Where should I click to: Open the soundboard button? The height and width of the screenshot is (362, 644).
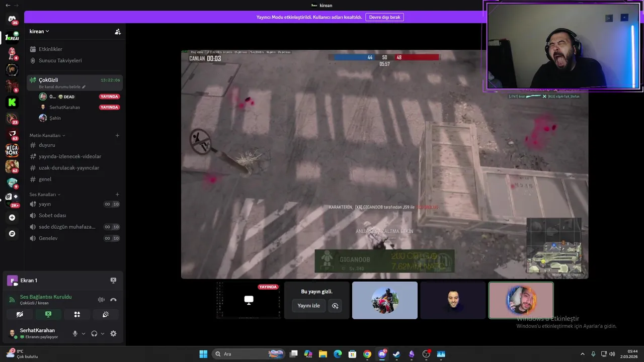[106, 314]
